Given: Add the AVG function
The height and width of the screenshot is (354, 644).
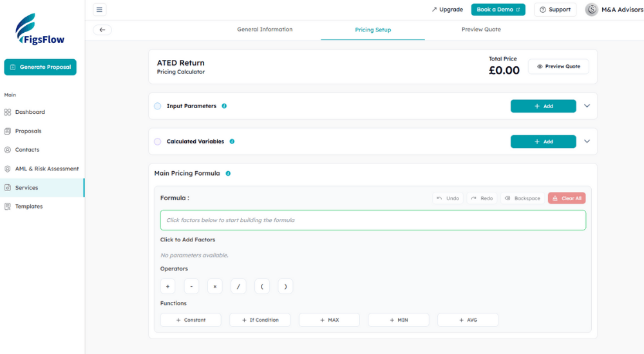Looking at the screenshot, I should [468, 320].
